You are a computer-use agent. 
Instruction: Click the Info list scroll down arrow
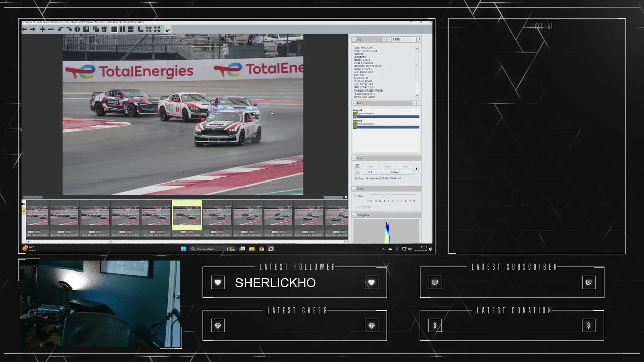417,95
